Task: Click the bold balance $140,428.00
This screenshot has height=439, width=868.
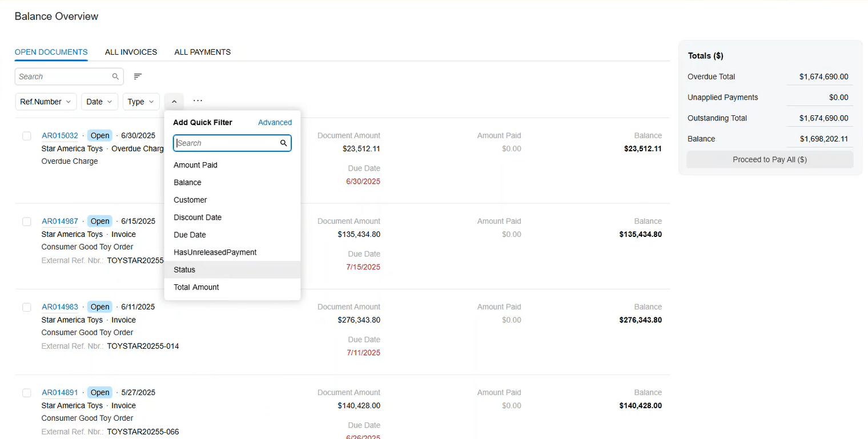Action: (x=640, y=406)
